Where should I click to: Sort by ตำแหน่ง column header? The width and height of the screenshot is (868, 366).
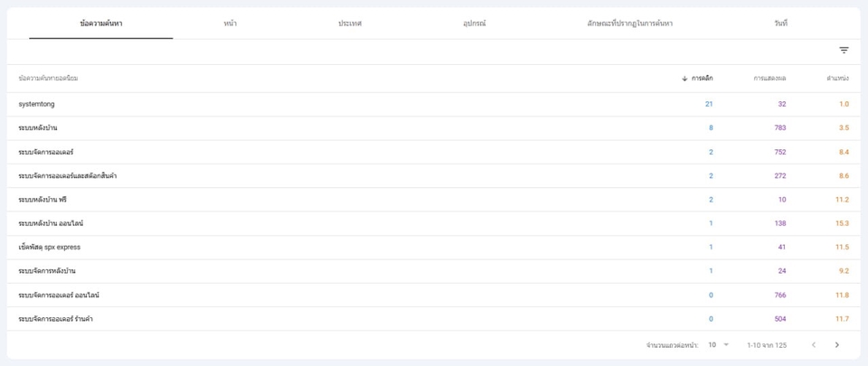pos(837,79)
